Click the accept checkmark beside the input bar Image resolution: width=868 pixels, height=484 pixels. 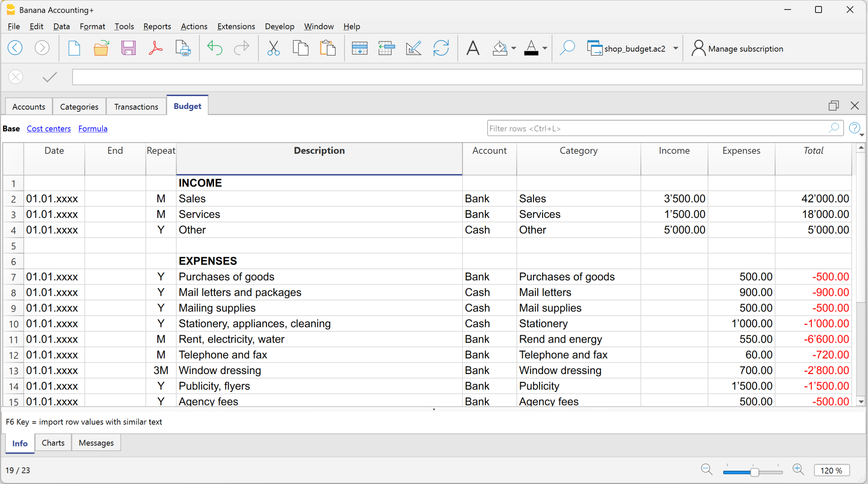50,77
